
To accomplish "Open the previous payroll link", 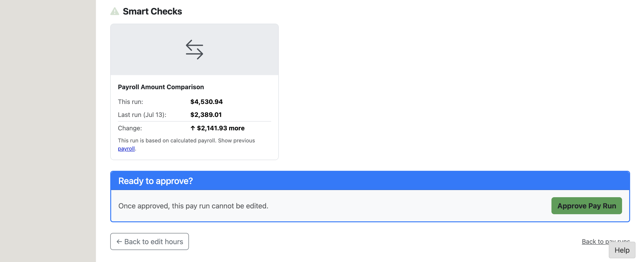I will (x=126, y=148).
